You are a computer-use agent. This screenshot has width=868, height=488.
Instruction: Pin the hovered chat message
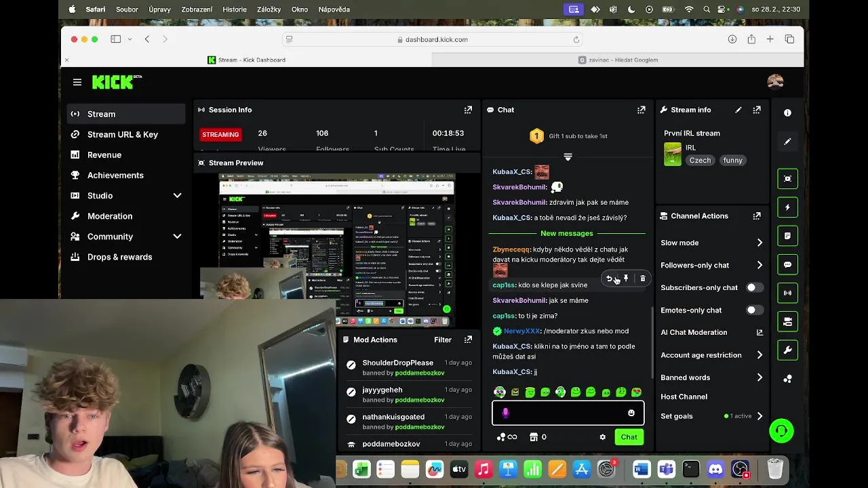click(x=626, y=279)
